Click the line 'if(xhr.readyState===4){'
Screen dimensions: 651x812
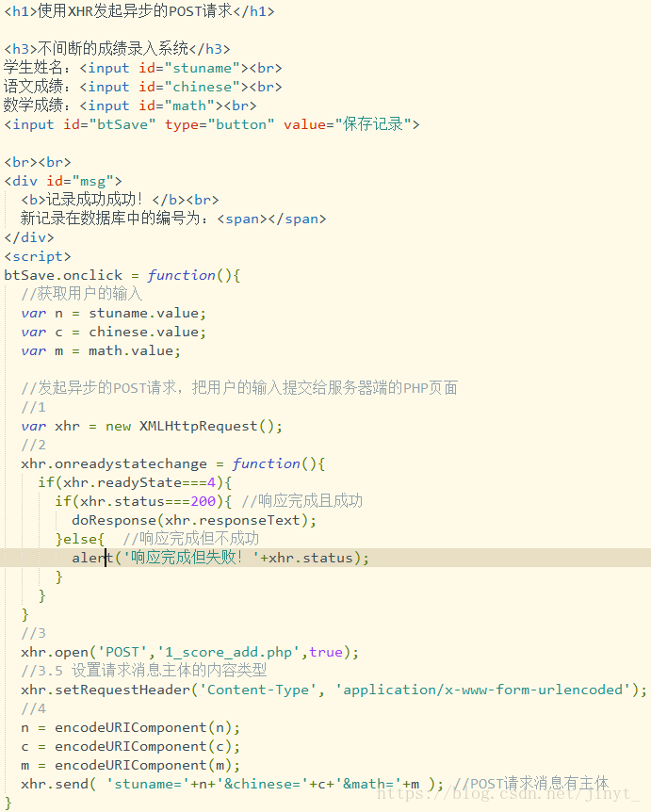(x=135, y=482)
